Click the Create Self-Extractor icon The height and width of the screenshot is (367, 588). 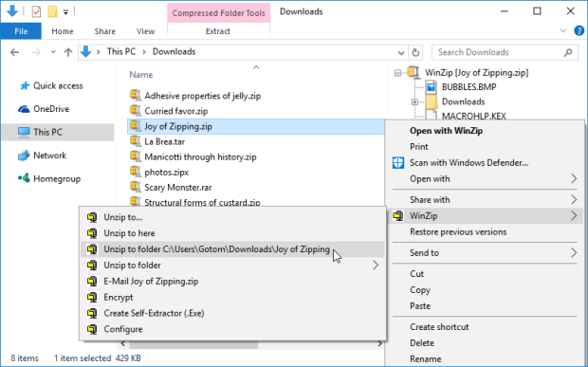click(92, 313)
